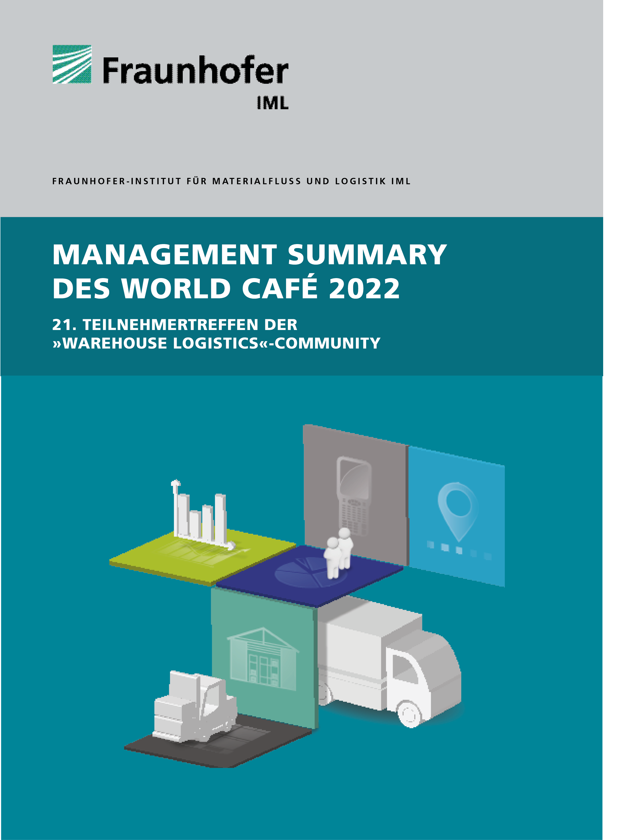Click the location pin icon on blue panel
This screenshot has height=840, width=617.
coord(458,512)
